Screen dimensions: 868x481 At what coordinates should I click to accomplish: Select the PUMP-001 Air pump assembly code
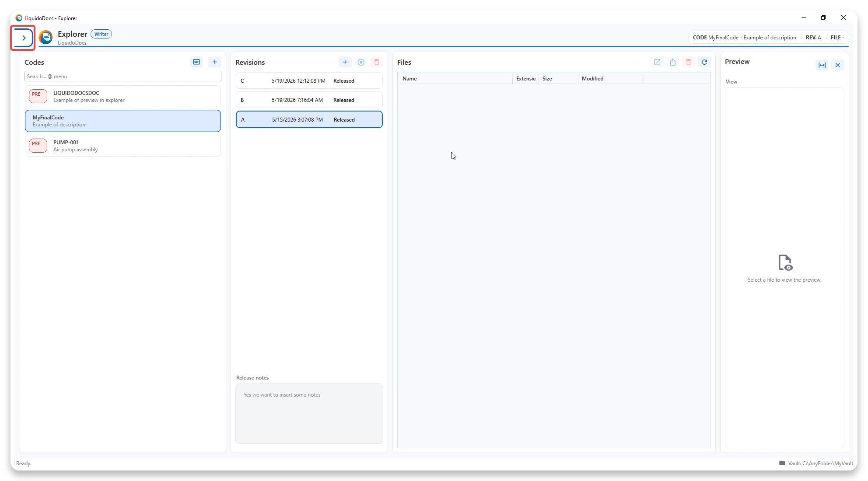[x=123, y=146]
